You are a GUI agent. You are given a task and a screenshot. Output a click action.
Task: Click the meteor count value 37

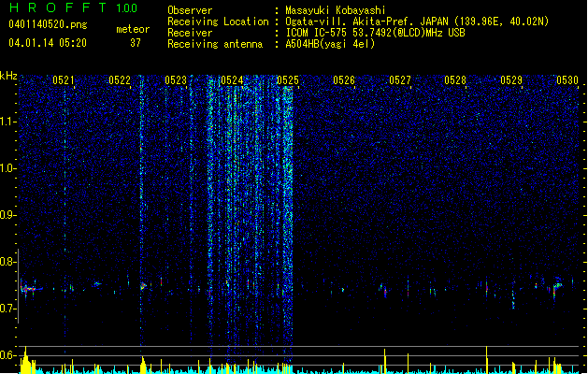[136, 43]
